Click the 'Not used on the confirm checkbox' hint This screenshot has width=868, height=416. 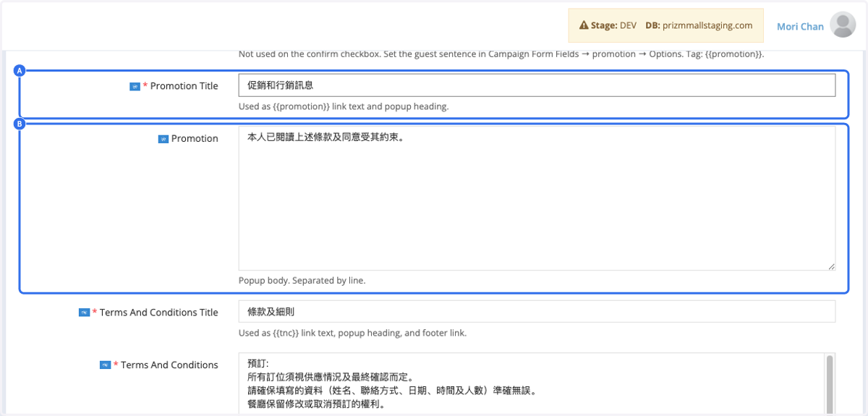[x=501, y=54]
